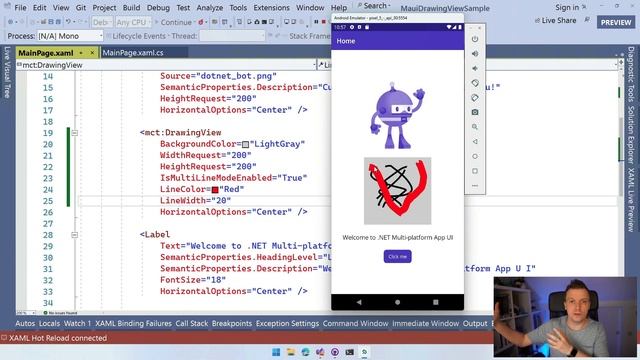Click Android emulator taskbar icon
The image size is (640, 360).
click(x=364, y=352)
